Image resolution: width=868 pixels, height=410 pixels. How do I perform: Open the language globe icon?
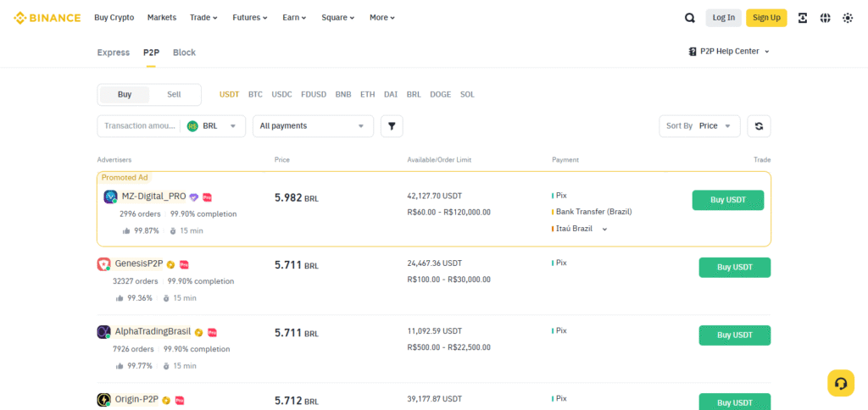826,18
